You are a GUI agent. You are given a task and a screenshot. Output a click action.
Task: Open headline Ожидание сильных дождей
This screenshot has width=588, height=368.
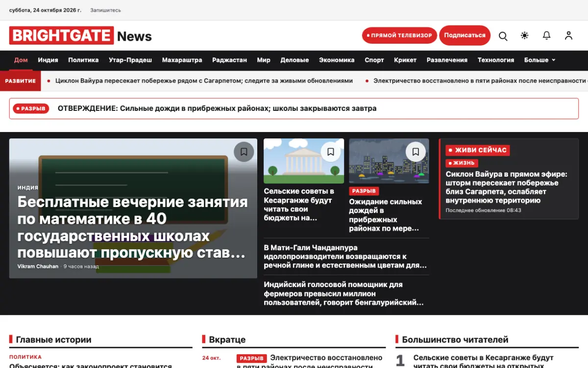[x=386, y=215]
